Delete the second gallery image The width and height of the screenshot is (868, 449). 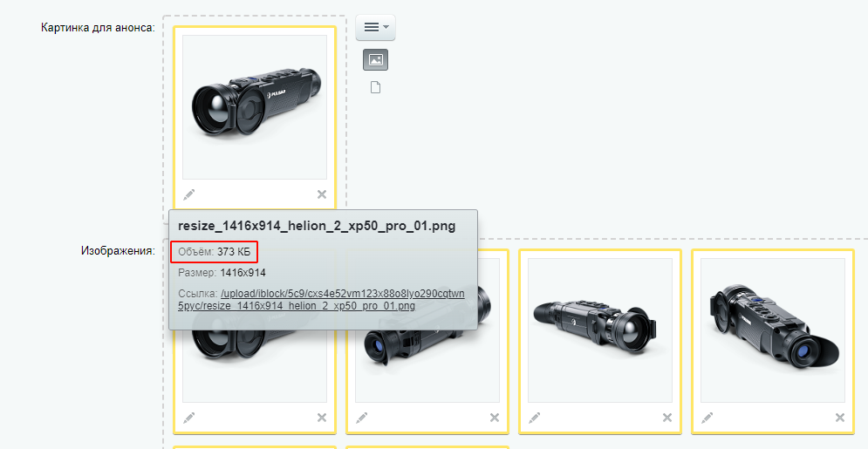(x=495, y=418)
